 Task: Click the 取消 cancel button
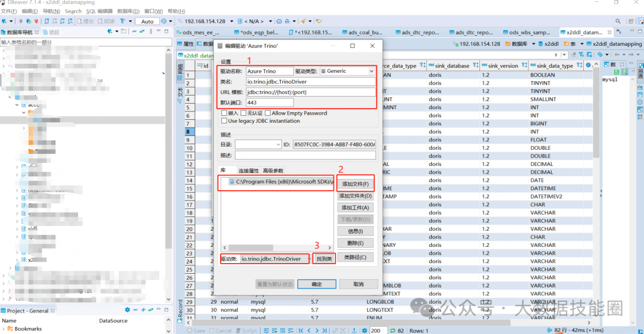[x=358, y=284]
